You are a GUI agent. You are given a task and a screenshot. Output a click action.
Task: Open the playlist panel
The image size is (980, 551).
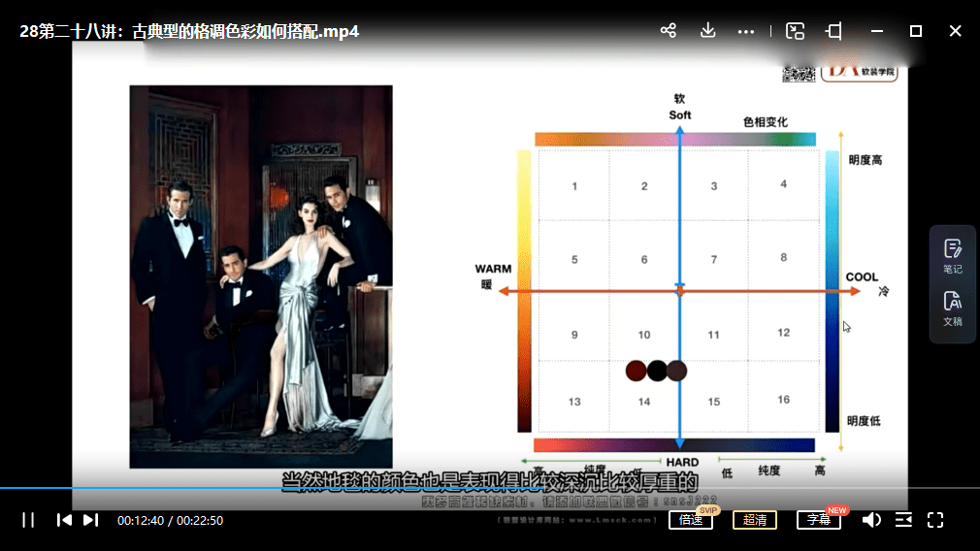(903, 520)
